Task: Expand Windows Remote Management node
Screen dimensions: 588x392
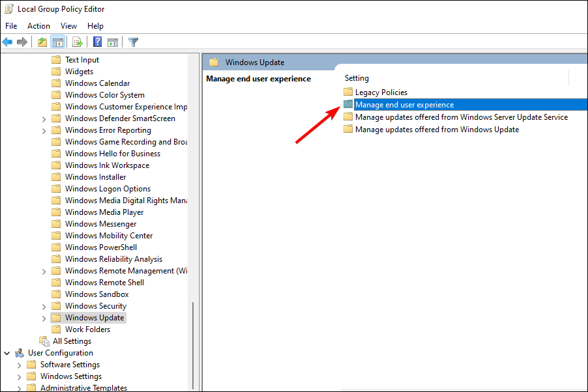Action: pyautogui.click(x=44, y=272)
